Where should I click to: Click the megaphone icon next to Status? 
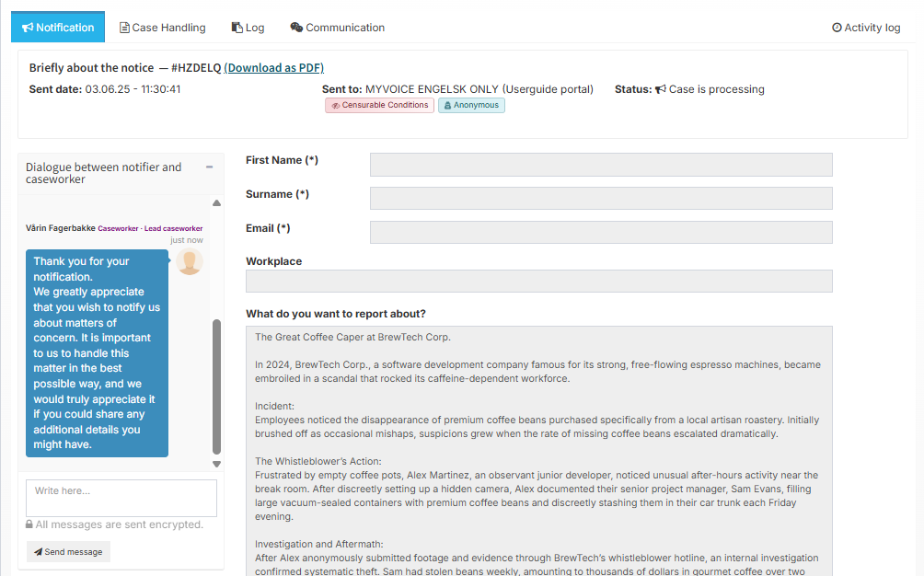660,89
